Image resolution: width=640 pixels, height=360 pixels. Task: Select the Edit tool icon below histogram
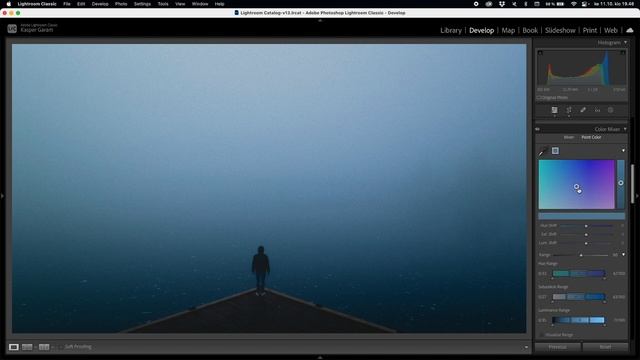tap(554, 110)
